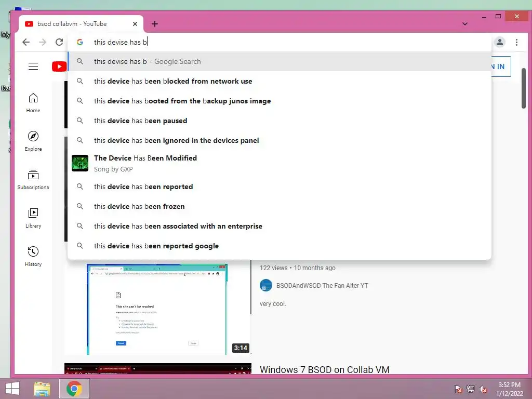Open Subscriptions in the YouTube sidebar
This screenshot has width=532, height=399.
pyautogui.click(x=33, y=179)
